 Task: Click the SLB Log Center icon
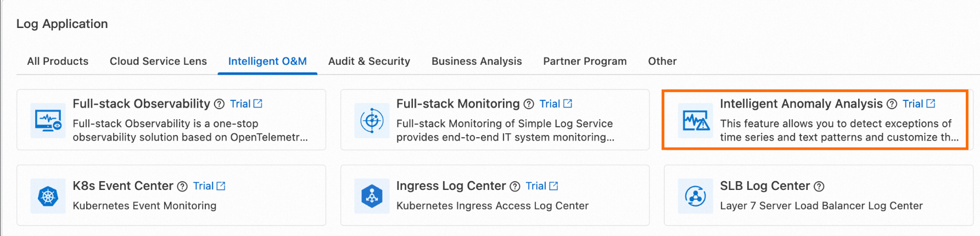click(696, 196)
